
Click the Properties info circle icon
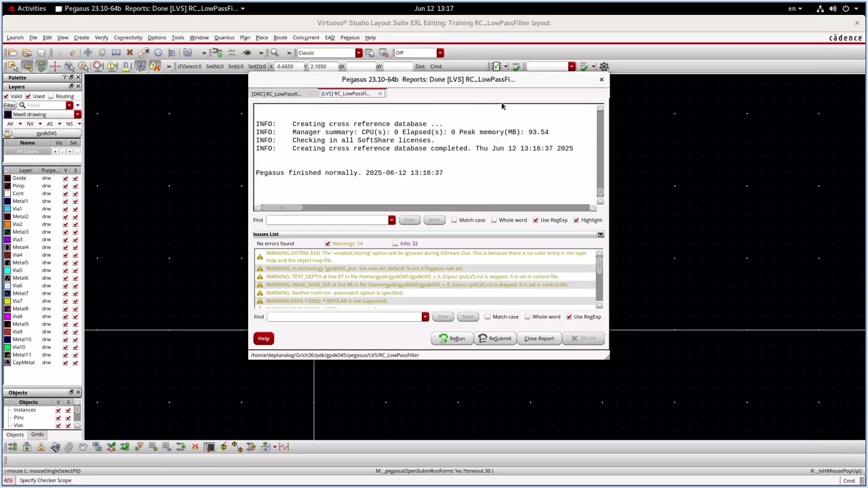(x=158, y=53)
